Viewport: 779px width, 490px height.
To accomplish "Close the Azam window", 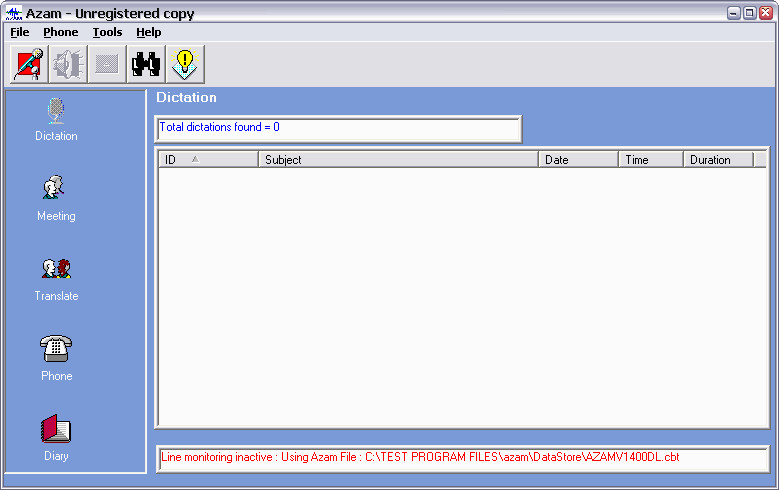I will coord(766,13).
